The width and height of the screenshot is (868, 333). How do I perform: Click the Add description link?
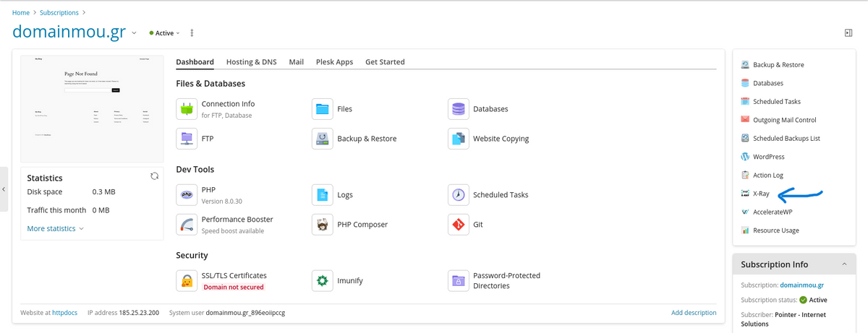tap(694, 313)
